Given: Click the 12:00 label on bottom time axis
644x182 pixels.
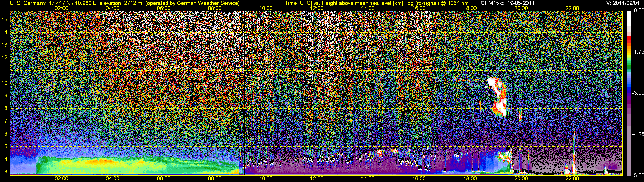Looking at the screenshot, I should tap(317, 179).
